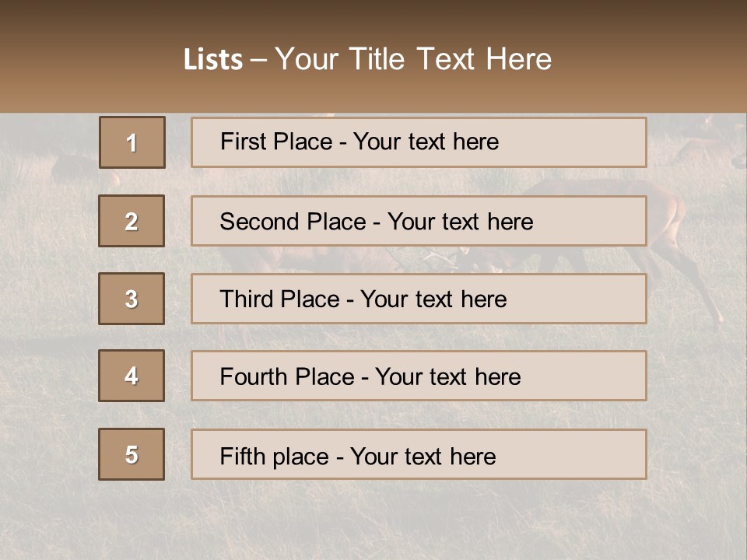Click the words "First Place"
Viewport: 747px width, 560px height.
click(x=276, y=142)
